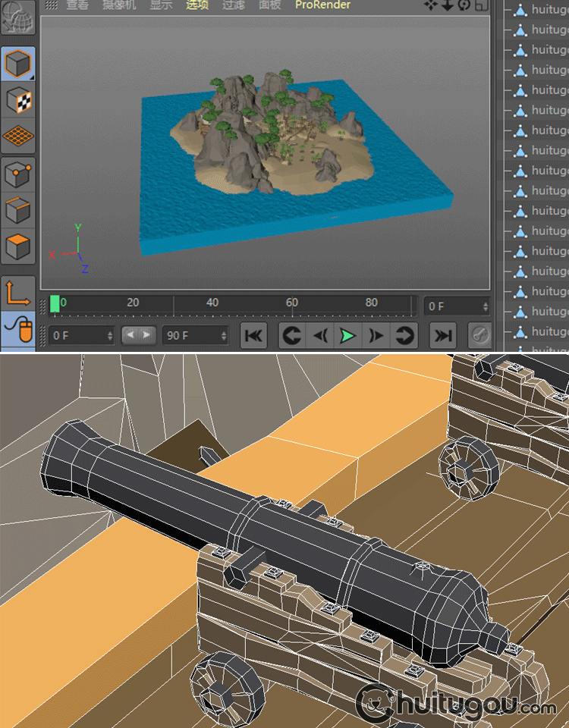Enable Edges mode in left toolbar
This screenshot has width=569, height=728.
point(18,210)
